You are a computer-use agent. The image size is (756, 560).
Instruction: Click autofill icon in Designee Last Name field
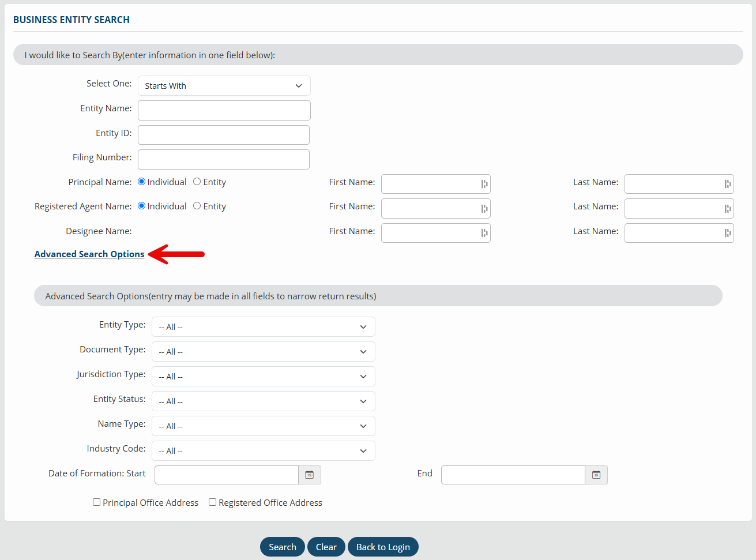tap(728, 233)
